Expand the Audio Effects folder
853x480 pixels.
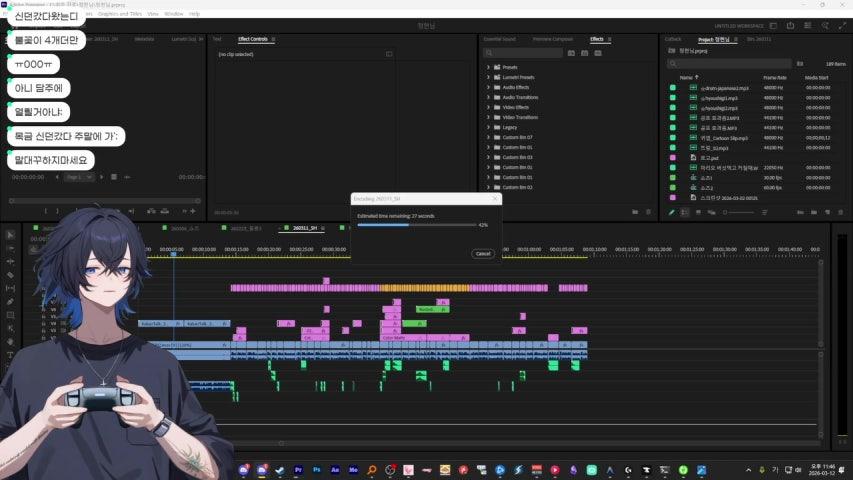point(488,87)
